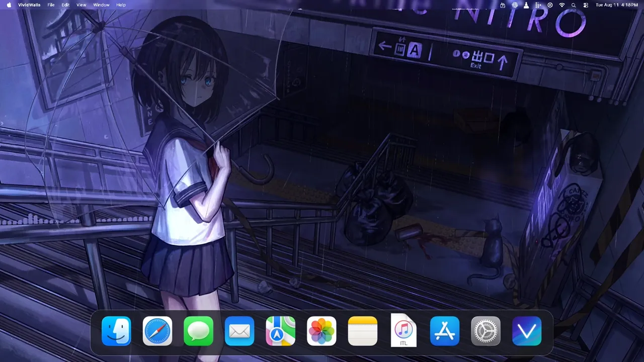
Task: Launch the App Store from the Dock
Action: tap(445, 331)
